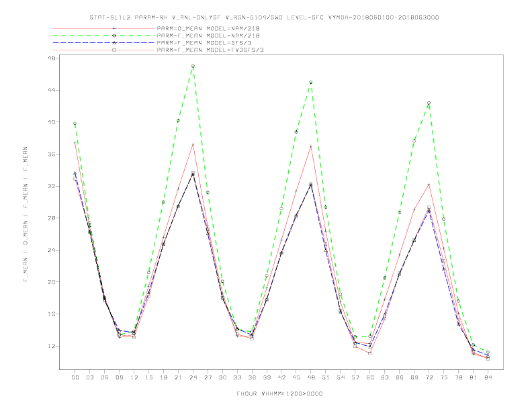This screenshot has height=411, width=532.
Task: Click the chart title starting STAT=SL1L2
Action: tap(264, 17)
